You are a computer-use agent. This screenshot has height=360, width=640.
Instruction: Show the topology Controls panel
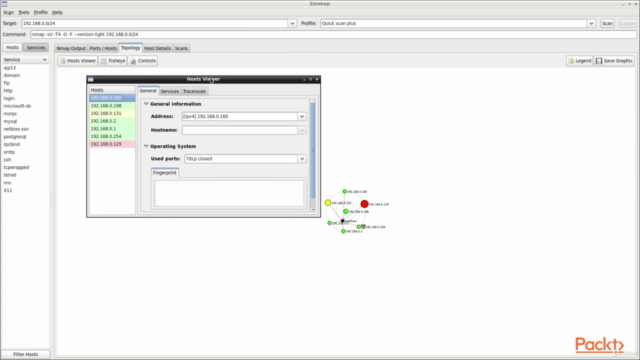143,61
